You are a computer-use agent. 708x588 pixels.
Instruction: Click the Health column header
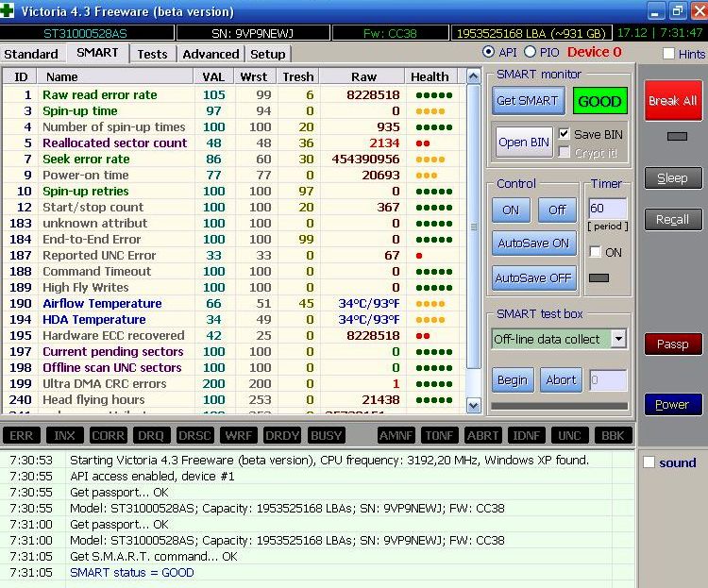(x=430, y=76)
